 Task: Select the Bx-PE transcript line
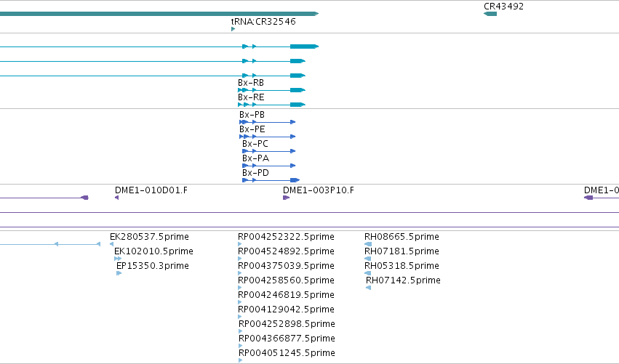pyautogui.click(x=267, y=137)
